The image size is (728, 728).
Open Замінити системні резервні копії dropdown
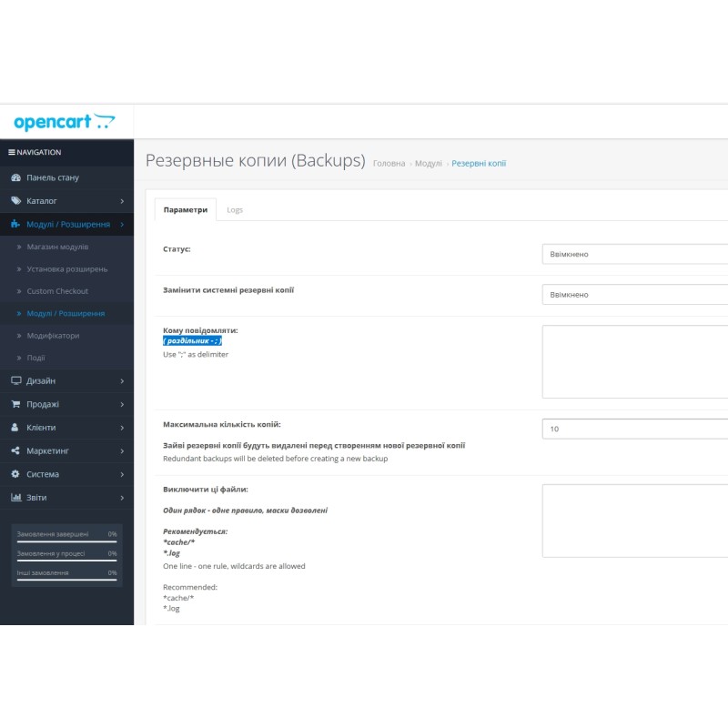(634, 295)
